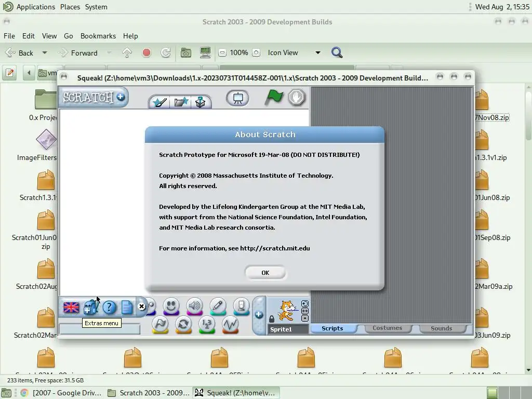Image resolution: width=532 pixels, height=399 pixels.
Task: Enter presentation mode with easel icon
Action: (237, 98)
